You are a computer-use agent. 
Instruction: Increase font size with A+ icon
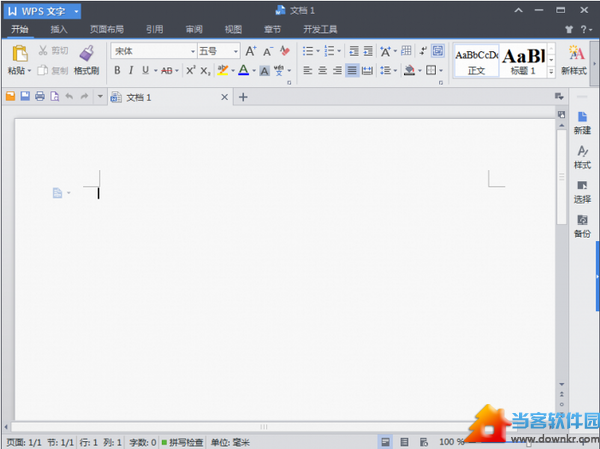point(251,51)
